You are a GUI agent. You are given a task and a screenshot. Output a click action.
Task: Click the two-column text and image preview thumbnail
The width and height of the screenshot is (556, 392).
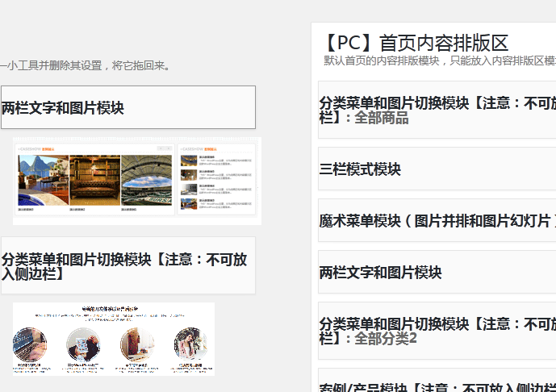[x=137, y=181]
